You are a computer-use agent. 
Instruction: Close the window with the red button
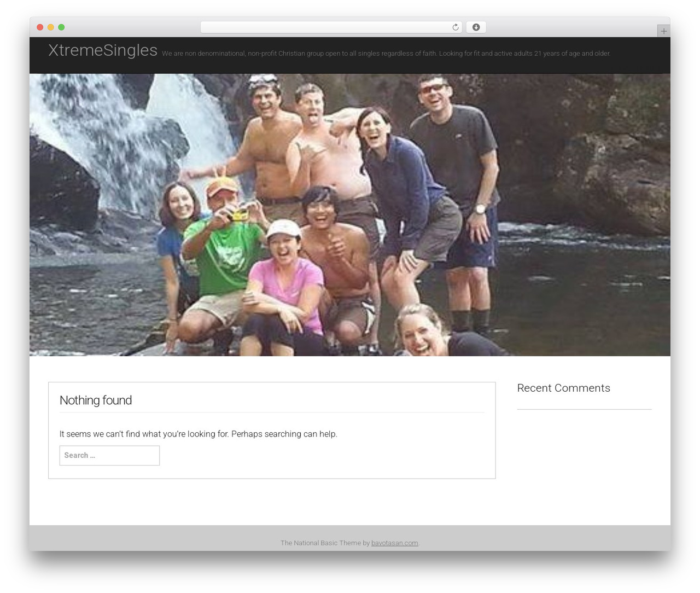40,27
